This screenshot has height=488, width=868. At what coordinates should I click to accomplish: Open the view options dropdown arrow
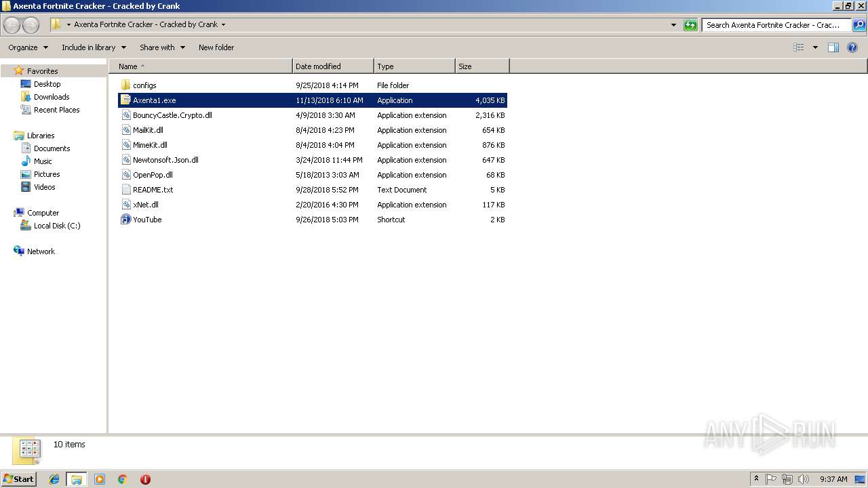point(815,47)
